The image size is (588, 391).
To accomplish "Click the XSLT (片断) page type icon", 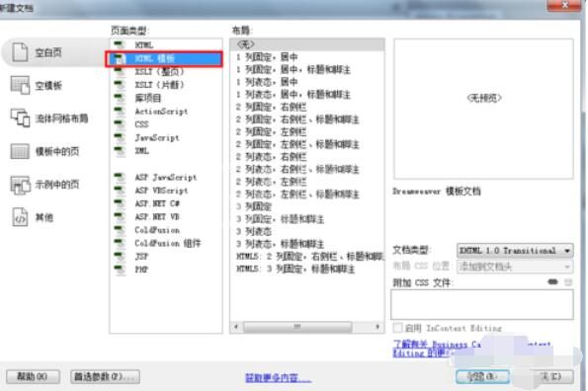I will 120,85.
